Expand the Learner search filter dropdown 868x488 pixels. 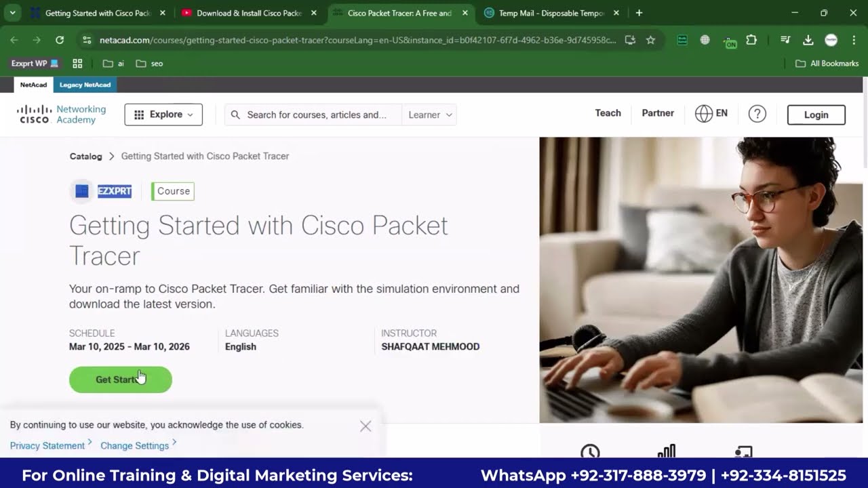(x=430, y=115)
